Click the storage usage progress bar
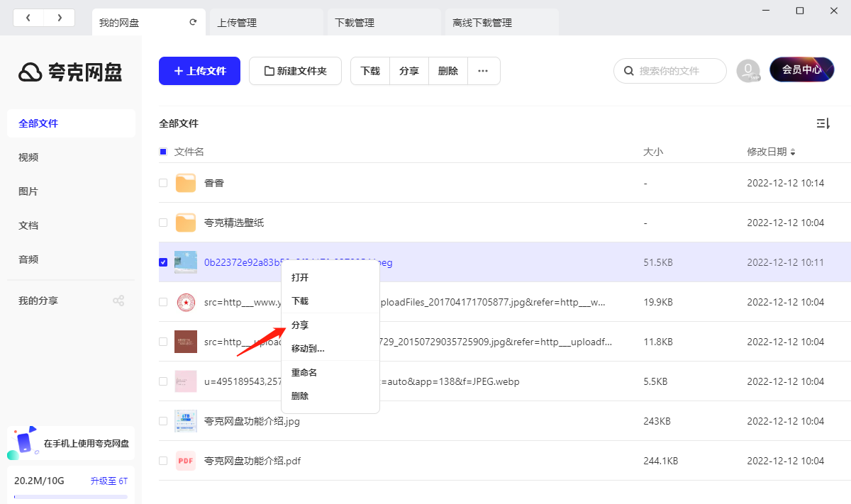Image resolution: width=851 pixels, height=504 pixels. (x=70, y=498)
